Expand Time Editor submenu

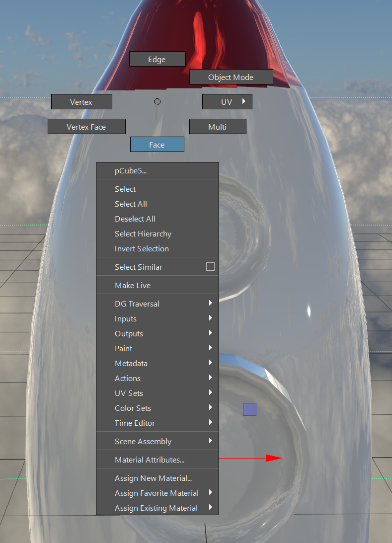point(157,423)
